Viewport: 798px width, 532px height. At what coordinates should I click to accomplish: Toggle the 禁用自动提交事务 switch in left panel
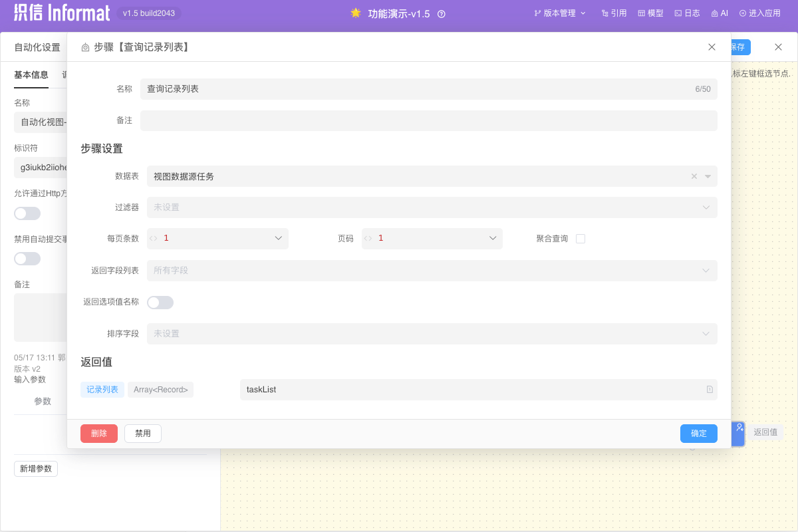(x=27, y=259)
